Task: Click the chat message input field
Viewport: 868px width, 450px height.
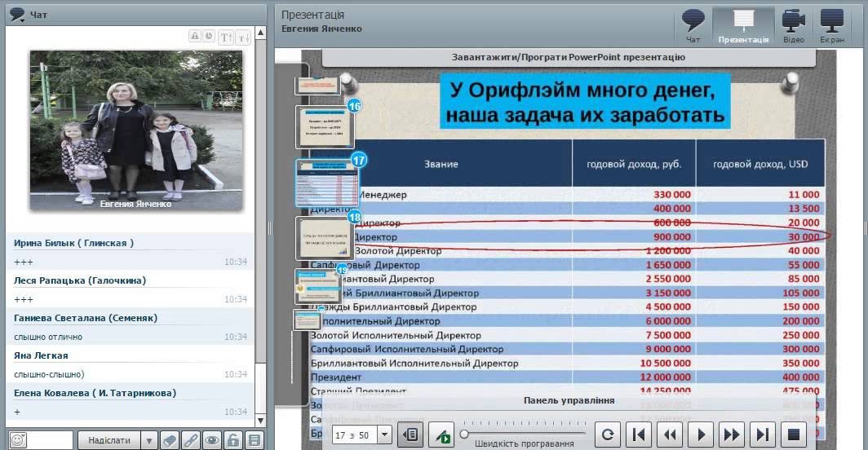Action: [x=50, y=440]
